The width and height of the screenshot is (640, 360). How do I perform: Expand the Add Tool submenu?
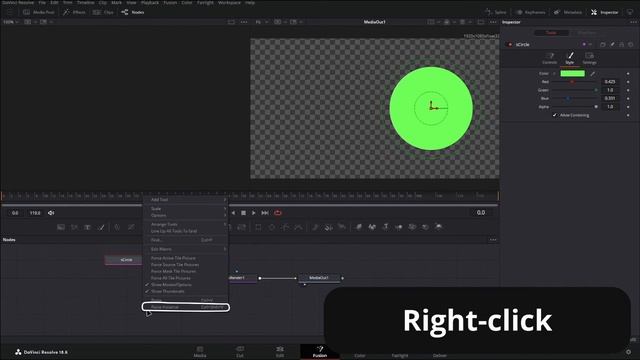pyautogui.click(x=185, y=200)
